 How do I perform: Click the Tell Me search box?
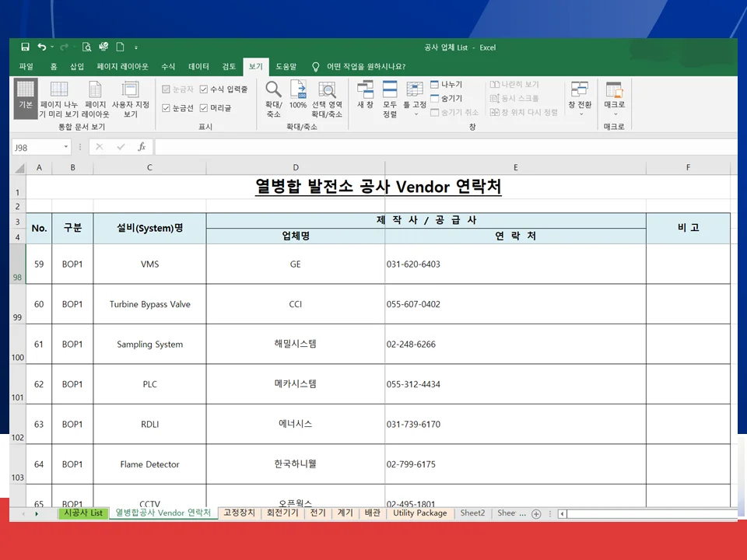(x=366, y=67)
